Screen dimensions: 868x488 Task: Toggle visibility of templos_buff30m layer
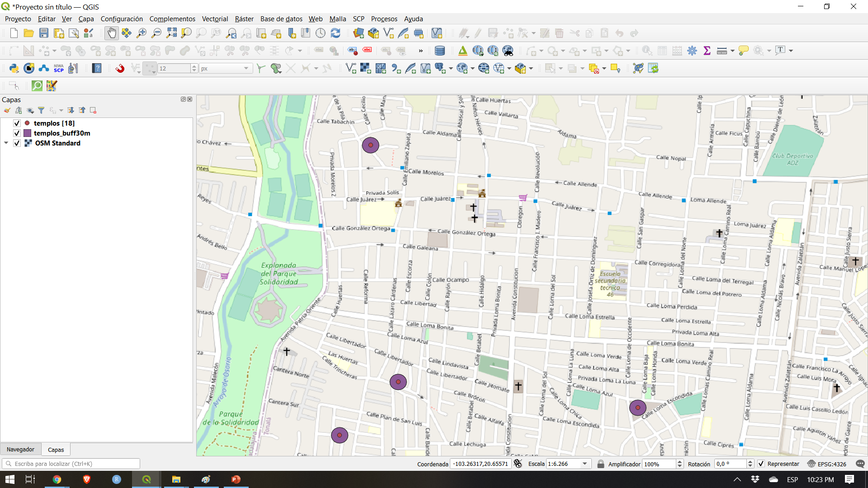tap(17, 133)
